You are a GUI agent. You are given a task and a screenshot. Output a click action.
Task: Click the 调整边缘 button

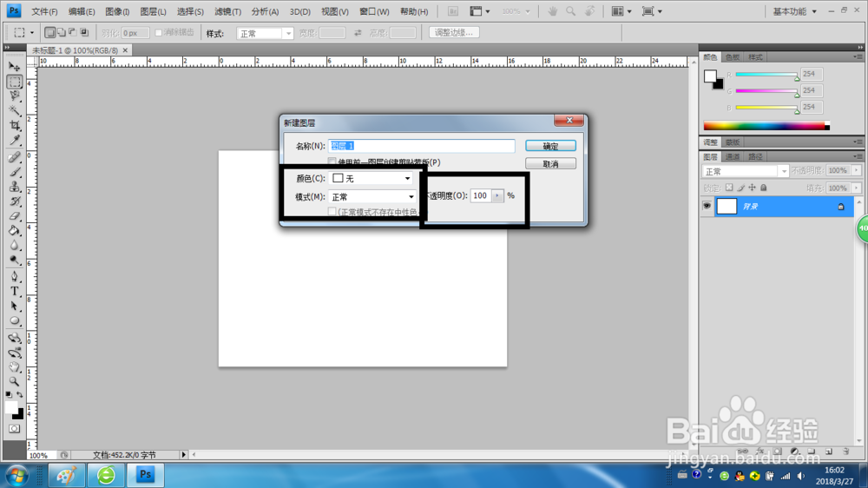[x=453, y=33]
